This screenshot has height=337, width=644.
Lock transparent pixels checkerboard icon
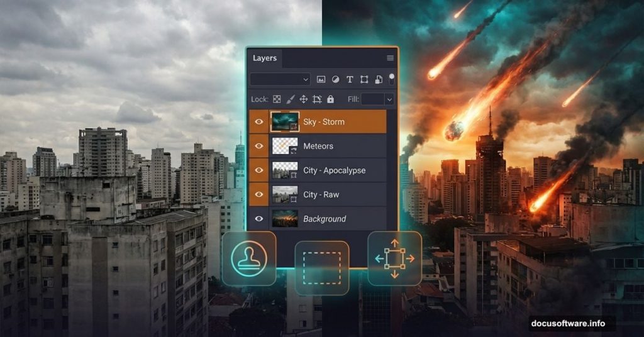[x=277, y=99]
